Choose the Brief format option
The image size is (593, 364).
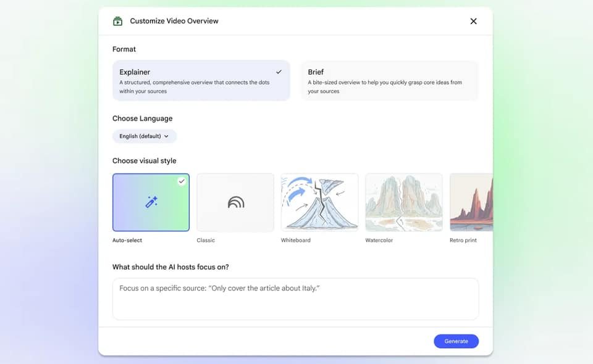point(389,80)
